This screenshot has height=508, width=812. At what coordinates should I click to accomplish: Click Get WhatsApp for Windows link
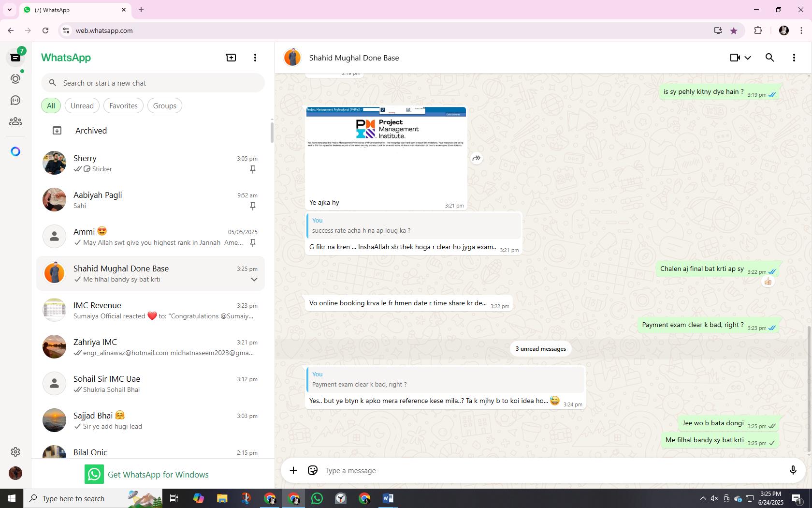tap(147, 475)
